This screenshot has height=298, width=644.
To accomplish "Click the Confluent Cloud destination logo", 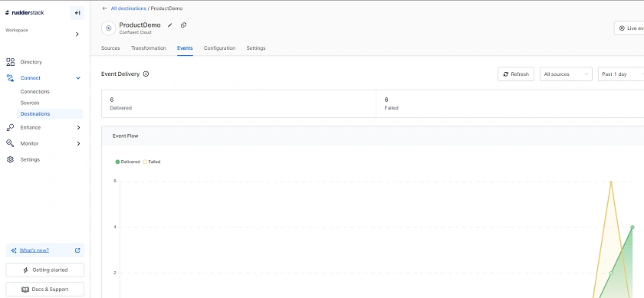I will pyautogui.click(x=108, y=28).
